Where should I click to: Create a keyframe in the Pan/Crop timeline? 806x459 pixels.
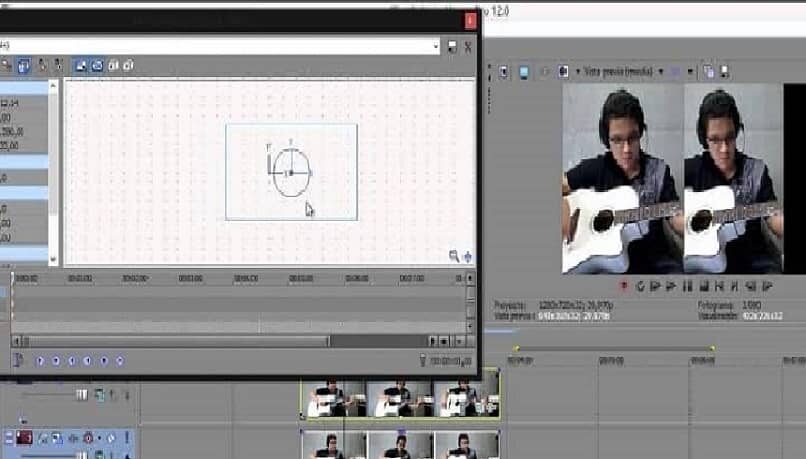tap(104, 361)
